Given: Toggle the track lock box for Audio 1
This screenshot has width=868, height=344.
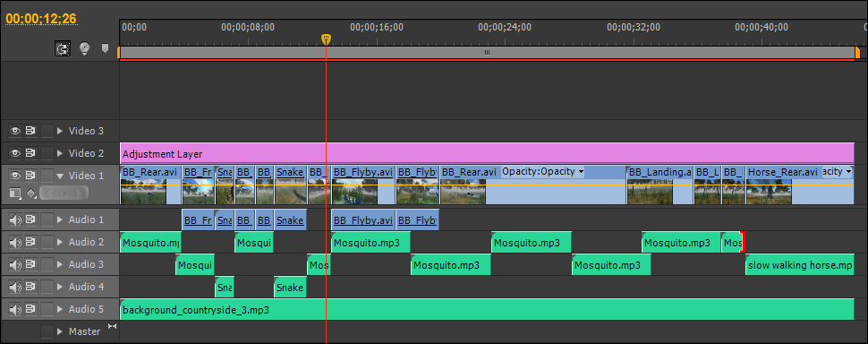Looking at the screenshot, I should pos(47,219).
